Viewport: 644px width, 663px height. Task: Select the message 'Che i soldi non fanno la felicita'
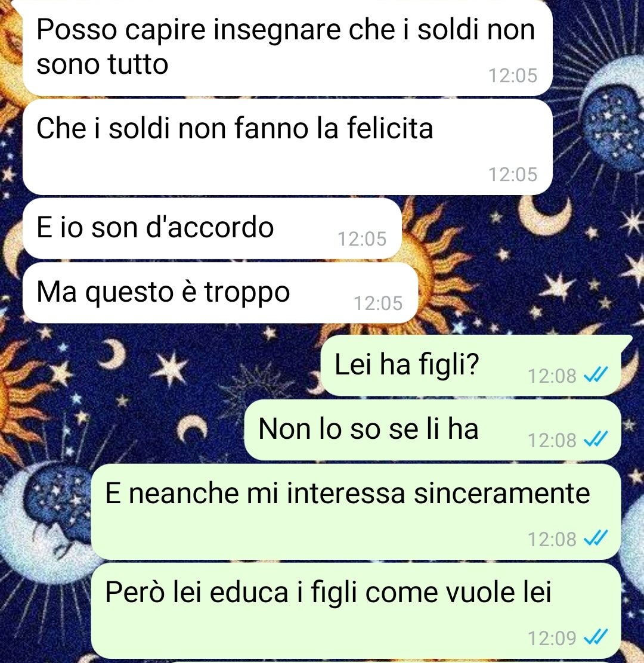[x=287, y=147]
